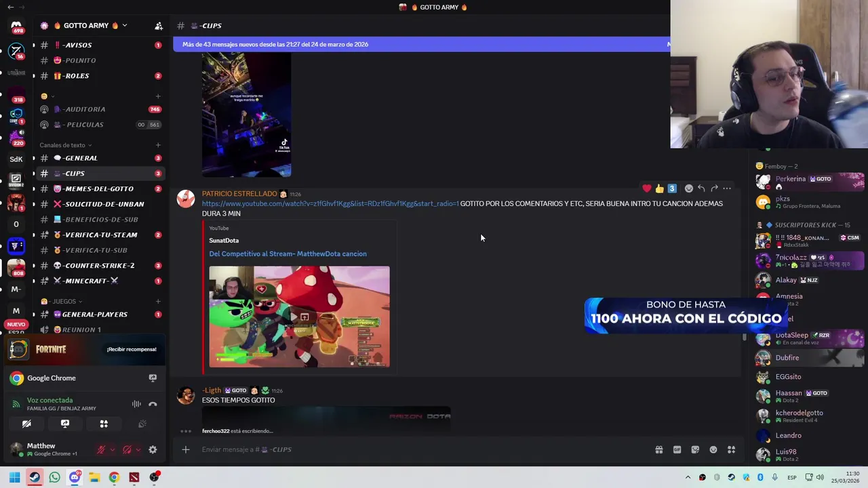Click PATRICIO ESTRELLADO username in chat
The width and height of the screenshot is (868, 488).
pyautogui.click(x=239, y=194)
